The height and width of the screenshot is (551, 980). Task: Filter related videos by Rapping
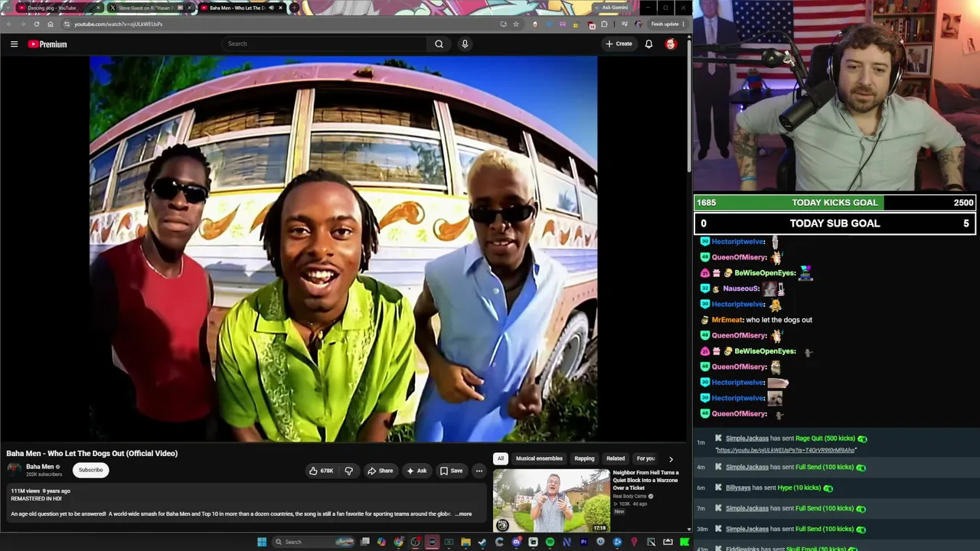click(584, 458)
